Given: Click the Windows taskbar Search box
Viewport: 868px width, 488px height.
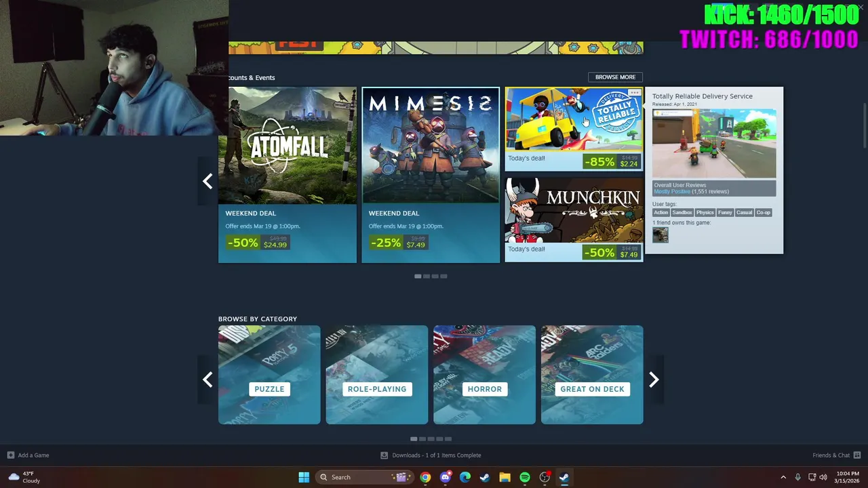Looking at the screenshot, I should click(363, 477).
